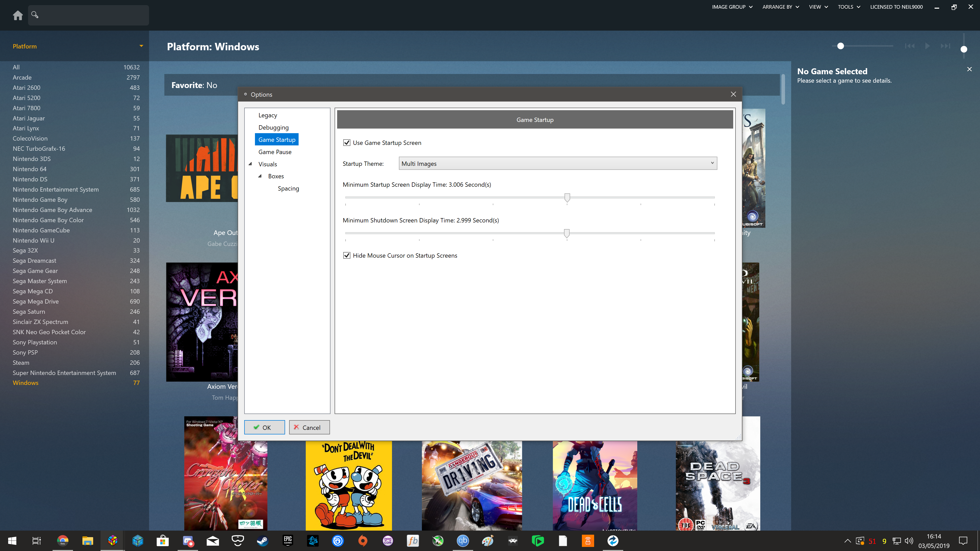Screen dimensions: 980x551
Task: Select Game Startup options page
Action: [x=277, y=140]
